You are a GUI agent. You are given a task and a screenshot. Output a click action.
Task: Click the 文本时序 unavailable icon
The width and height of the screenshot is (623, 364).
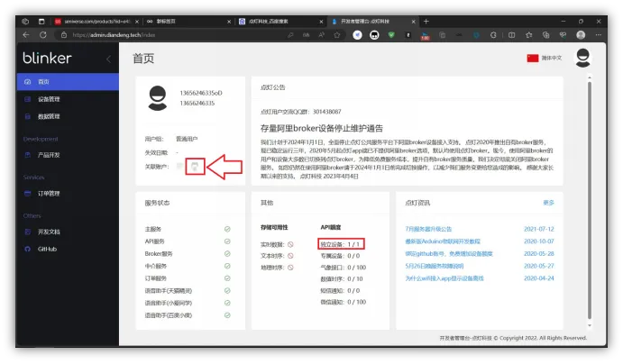click(x=290, y=256)
